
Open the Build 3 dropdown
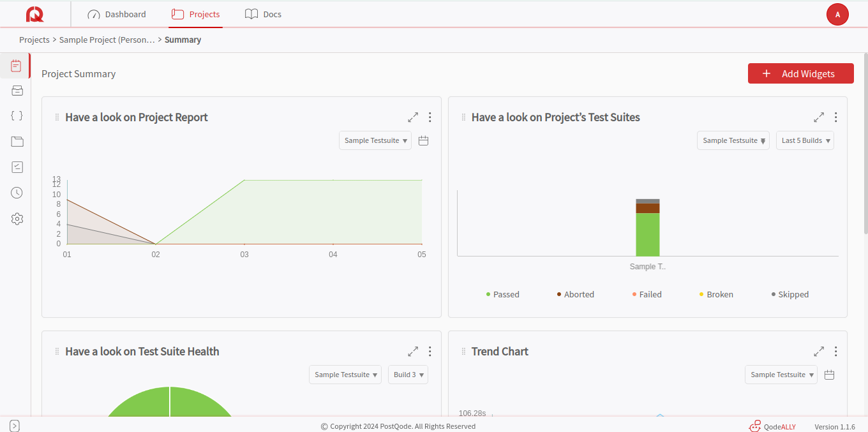[408, 375]
